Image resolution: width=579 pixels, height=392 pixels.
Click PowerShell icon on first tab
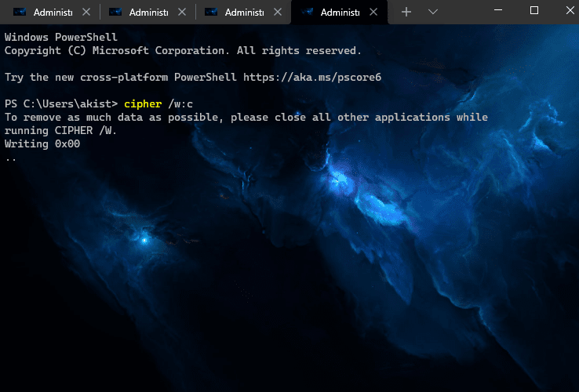(20, 13)
